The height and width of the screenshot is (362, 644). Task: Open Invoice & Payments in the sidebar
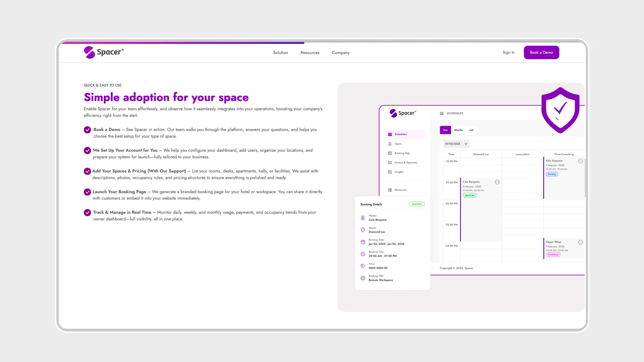click(x=402, y=162)
